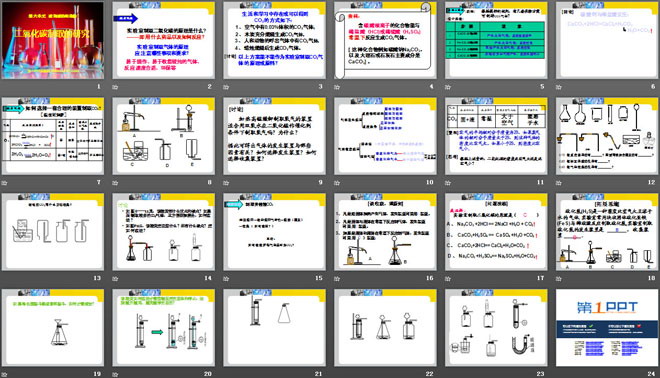Click the animation star icon under slide 16
Screen dimensions: 660x378
(337, 278)
